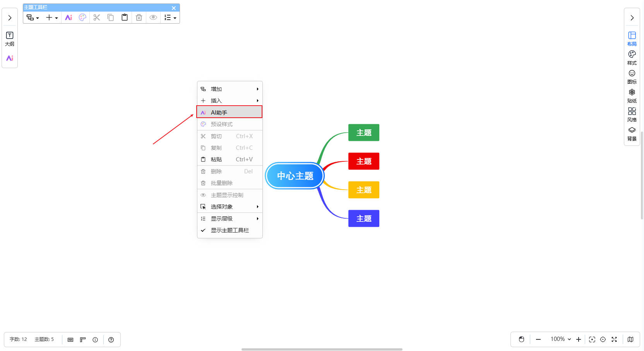Screen dimensions: 644x351
Task: Select the 中心主题 central node
Action: [x=295, y=176]
